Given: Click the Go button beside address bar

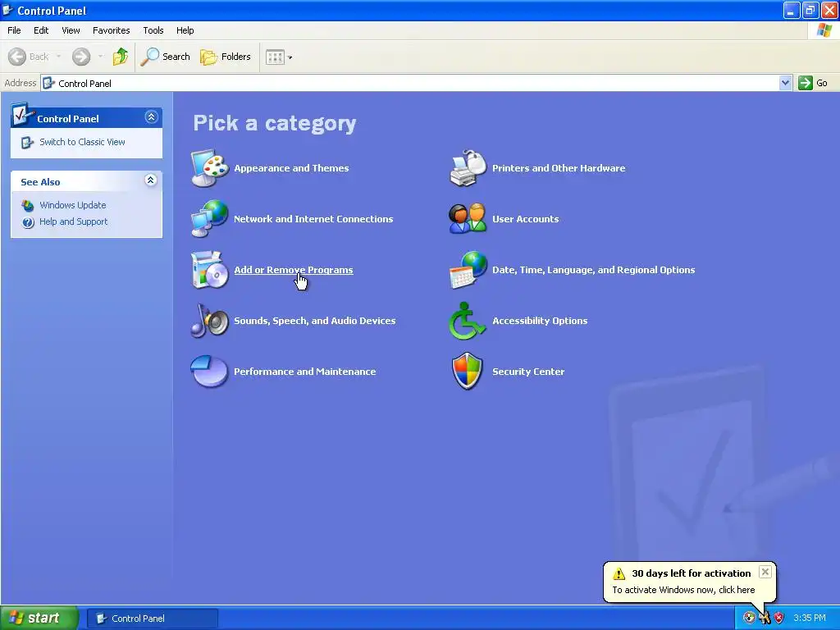Looking at the screenshot, I should click(813, 83).
